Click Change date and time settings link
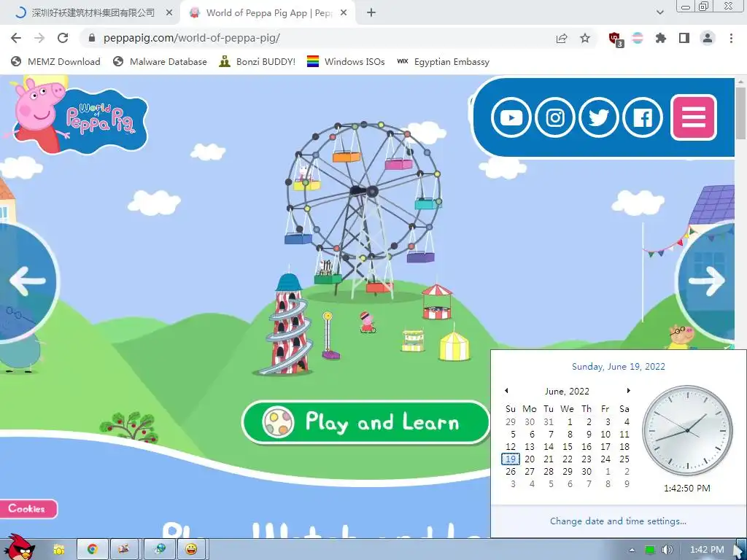 pos(618,521)
